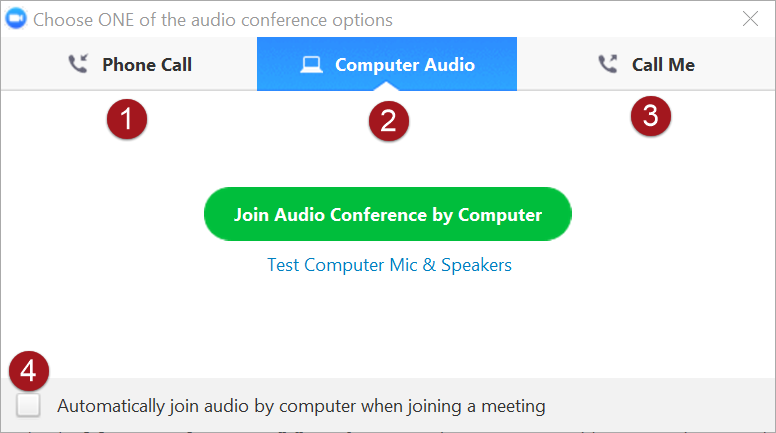Click the red number 2 marker
The width and height of the screenshot is (776, 433).
coord(388,121)
